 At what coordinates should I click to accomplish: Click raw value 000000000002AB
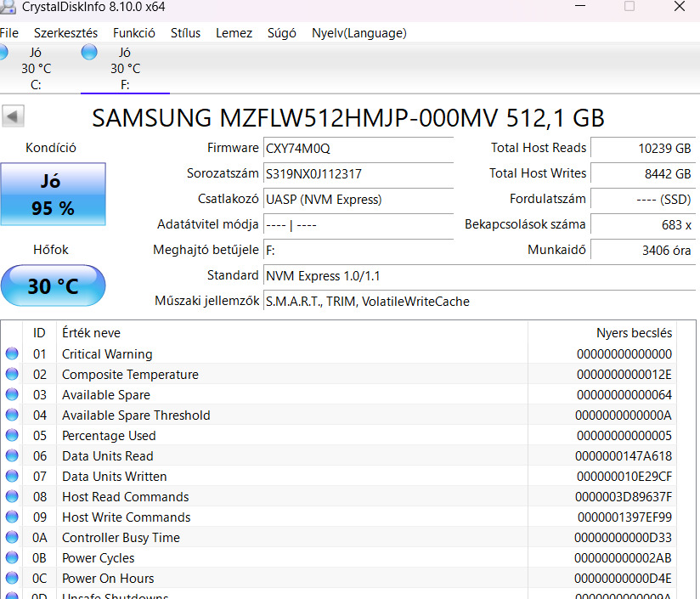coord(623,557)
